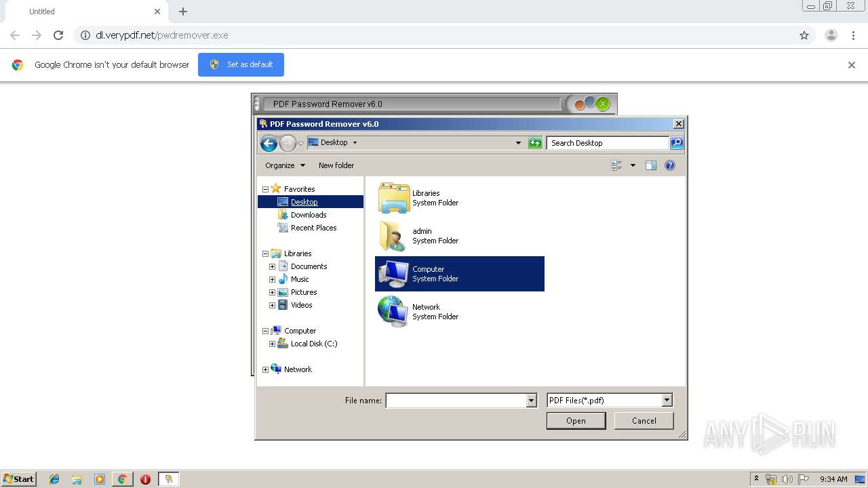The image size is (868, 488).
Task: Click Set as default in Chrome bar
Action: click(241, 64)
